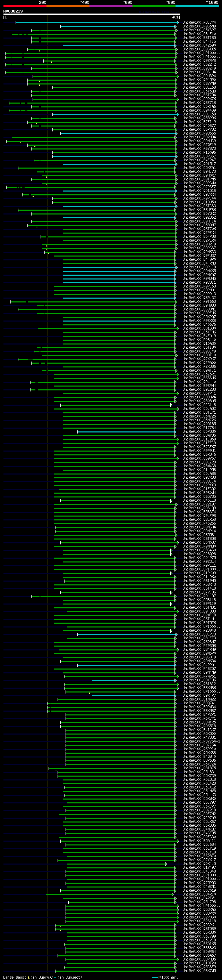The width and height of the screenshot is (222, 980).
Task: Open the UniRef100_P46256 hit
Action: (199, 524)
